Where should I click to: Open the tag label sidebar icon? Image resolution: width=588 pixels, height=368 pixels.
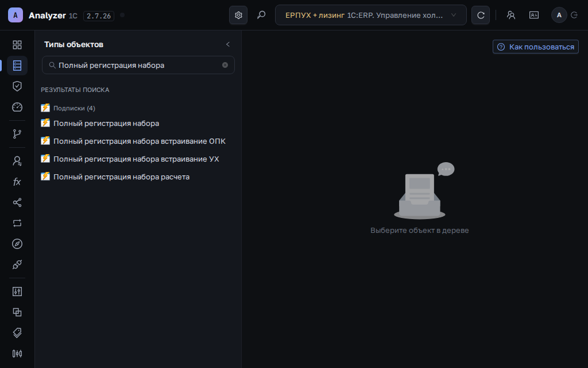[x=17, y=333]
